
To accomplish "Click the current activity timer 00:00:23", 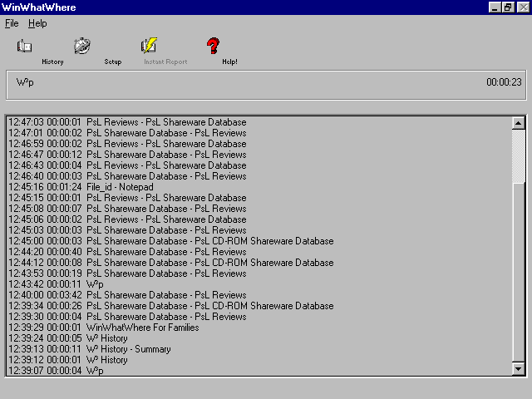I will 504,82.
